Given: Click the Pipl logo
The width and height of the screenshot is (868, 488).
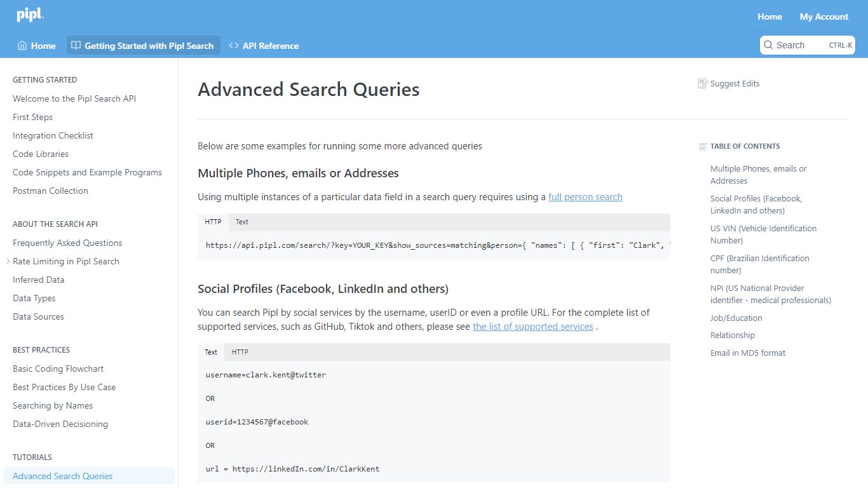Looking at the screenshot, I should click(x=30, y=15).
